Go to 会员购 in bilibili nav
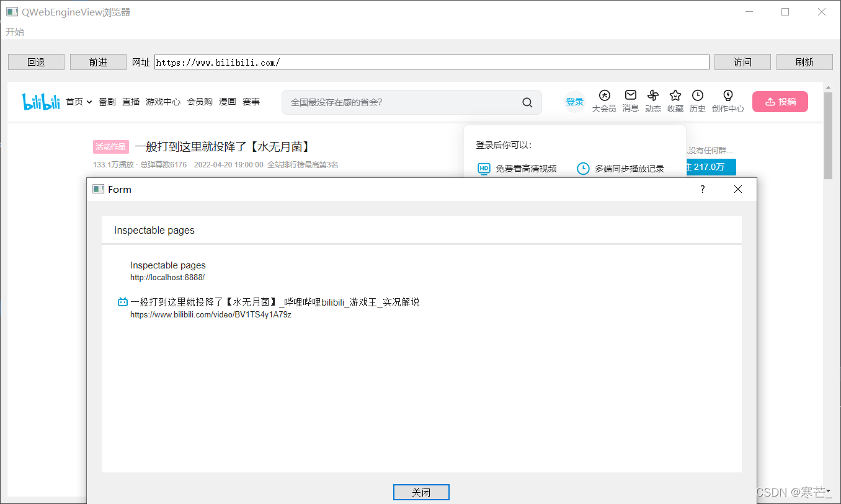841x504 pixels. tap(200, 102)
